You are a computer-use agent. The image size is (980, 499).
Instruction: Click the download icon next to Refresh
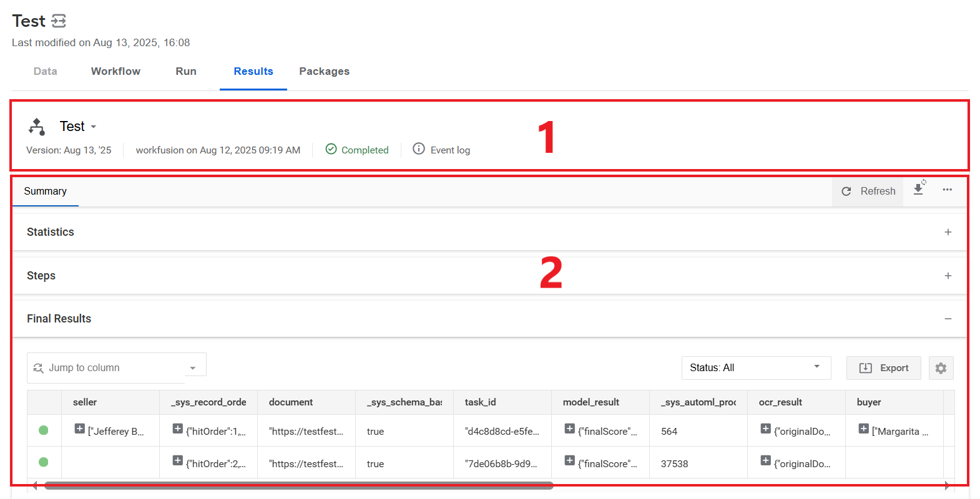[x=919, y=189]
